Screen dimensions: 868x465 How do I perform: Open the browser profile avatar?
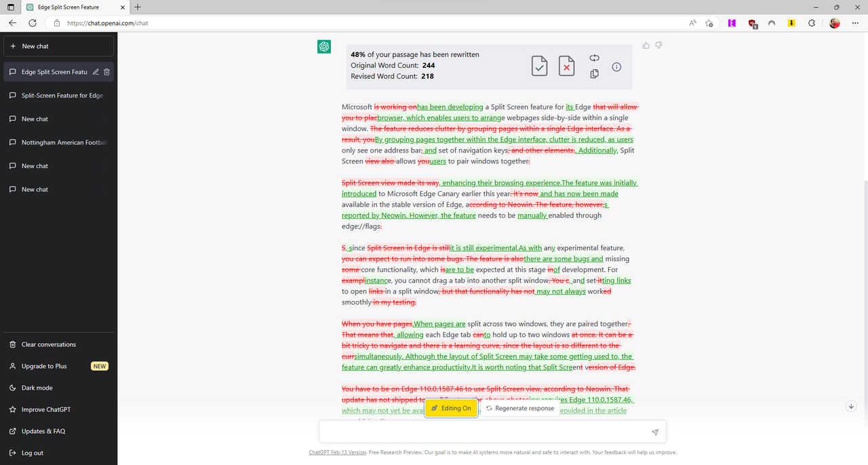(835, 22)
